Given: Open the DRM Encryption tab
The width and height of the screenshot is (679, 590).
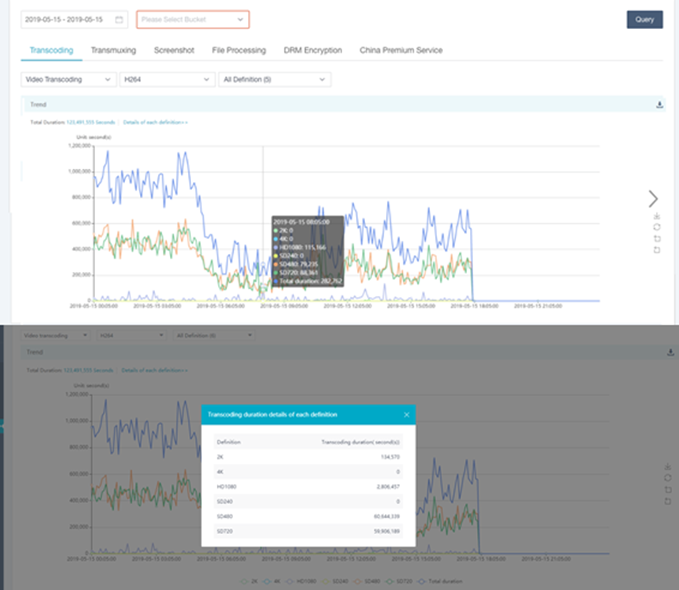Looking at the screenshot, I should tap(311, 50).
